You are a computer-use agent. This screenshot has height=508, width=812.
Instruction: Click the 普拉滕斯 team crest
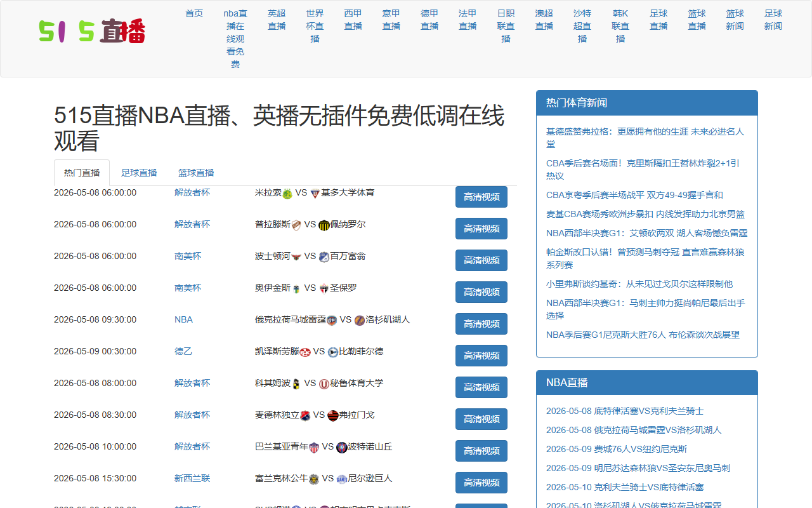point(296,225)
